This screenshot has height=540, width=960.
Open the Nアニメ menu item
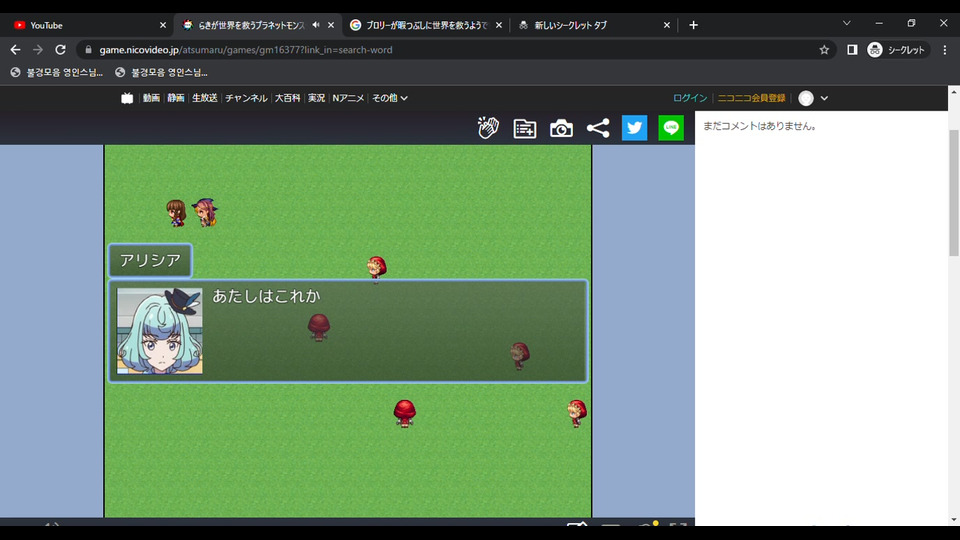348,98
